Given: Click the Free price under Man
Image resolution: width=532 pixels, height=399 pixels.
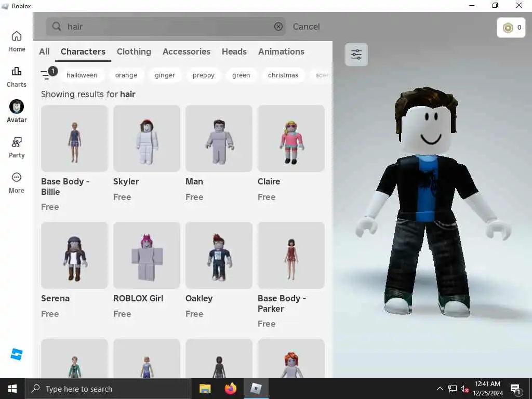Looking at the screenshot, I should pos(194,197).
